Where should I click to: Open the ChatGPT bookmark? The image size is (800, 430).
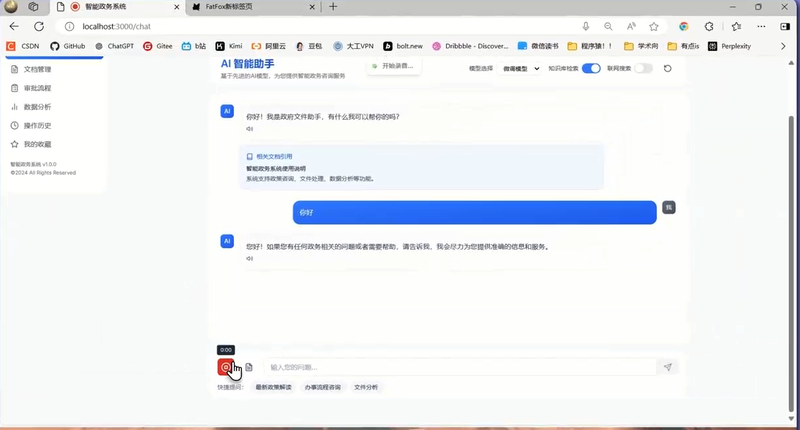click(114, 46)
